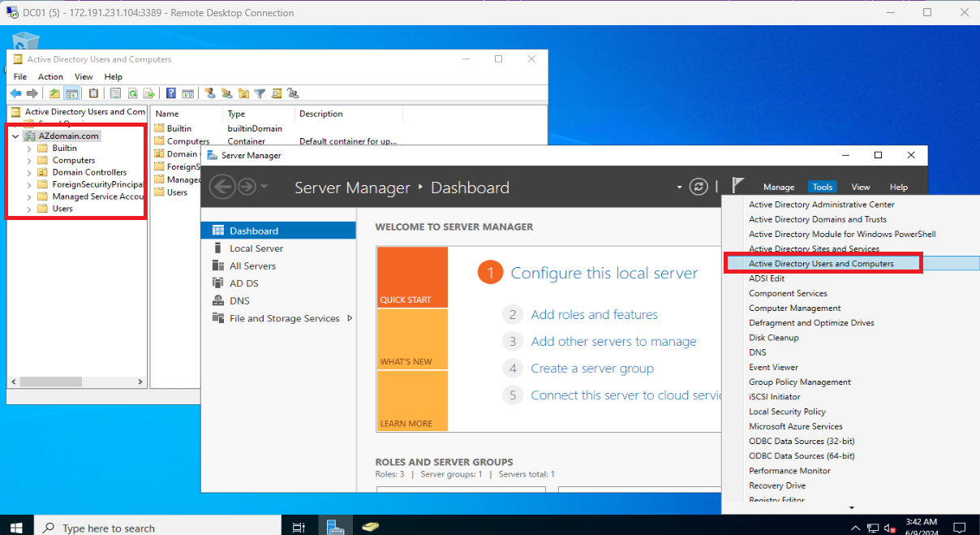Image resolution: width=980 pixels, height=535 pixels.
Task: Choose ADSI Edit from Tools menu
Action: point(767,278)
